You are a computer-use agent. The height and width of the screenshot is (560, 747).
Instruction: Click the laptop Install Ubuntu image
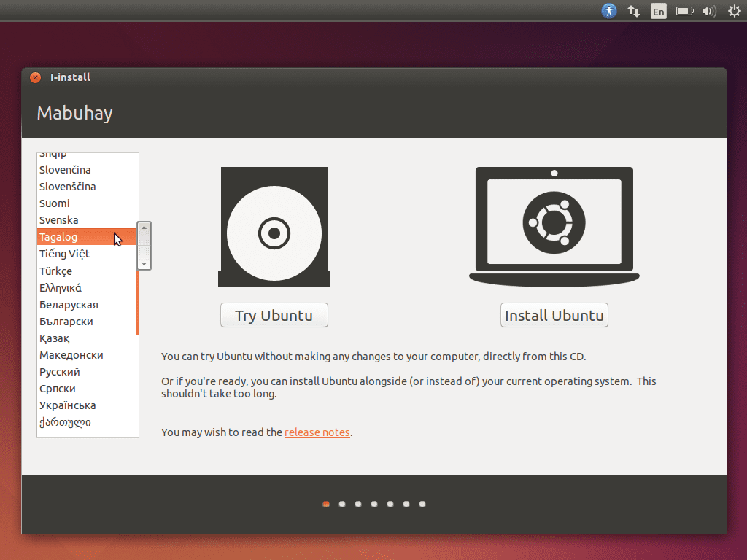pos(554,227)
